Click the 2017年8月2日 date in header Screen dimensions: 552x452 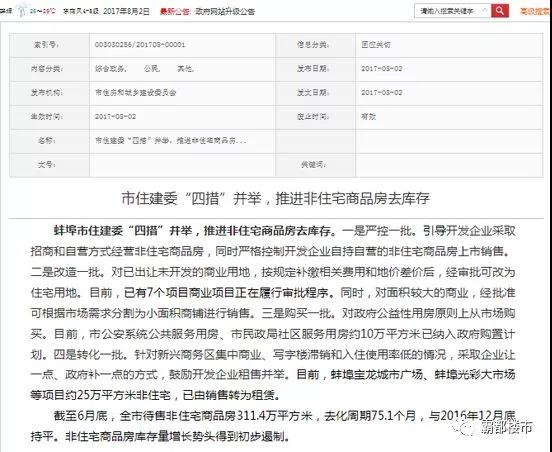(126, 11)
